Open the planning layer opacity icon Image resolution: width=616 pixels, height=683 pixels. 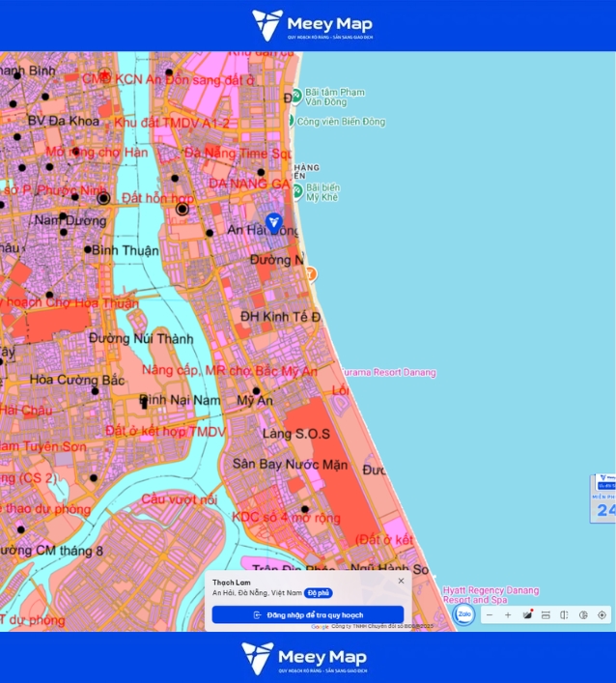click(583, 615)
